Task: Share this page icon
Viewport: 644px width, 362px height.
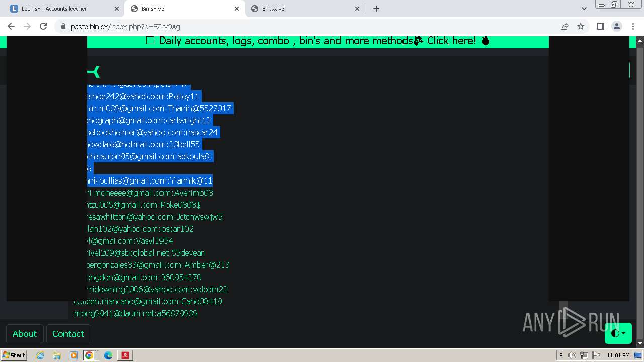Action: tap(565, 26)
